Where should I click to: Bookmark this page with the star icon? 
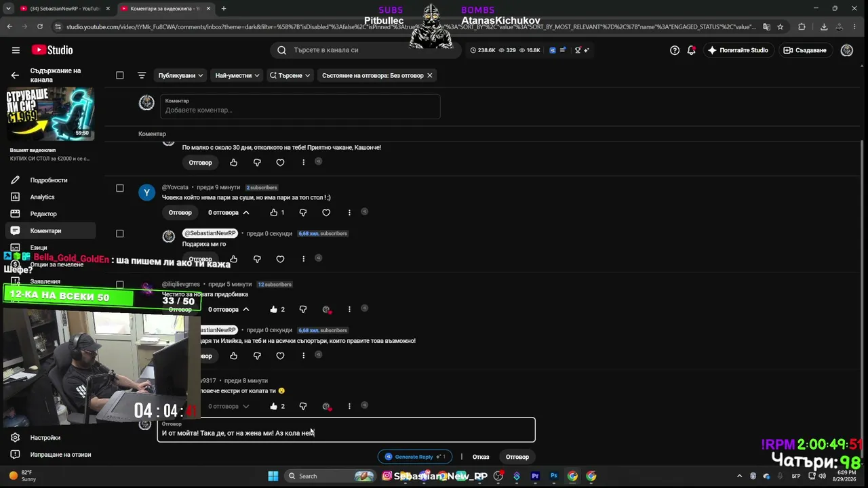point(781,26)
